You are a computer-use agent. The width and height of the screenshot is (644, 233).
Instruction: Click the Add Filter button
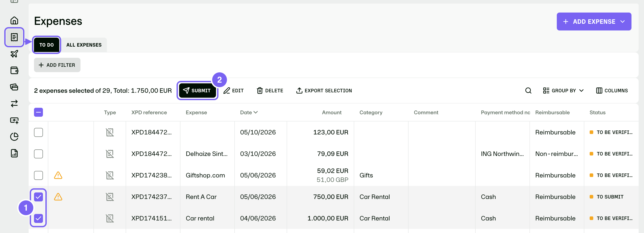pyautogui.click(x=57, y=65)
